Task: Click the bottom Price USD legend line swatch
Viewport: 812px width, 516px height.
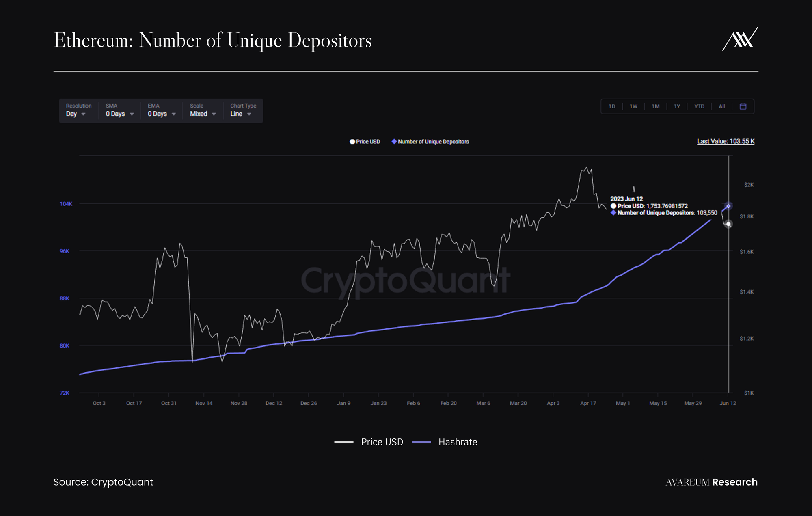Action: 344,442
